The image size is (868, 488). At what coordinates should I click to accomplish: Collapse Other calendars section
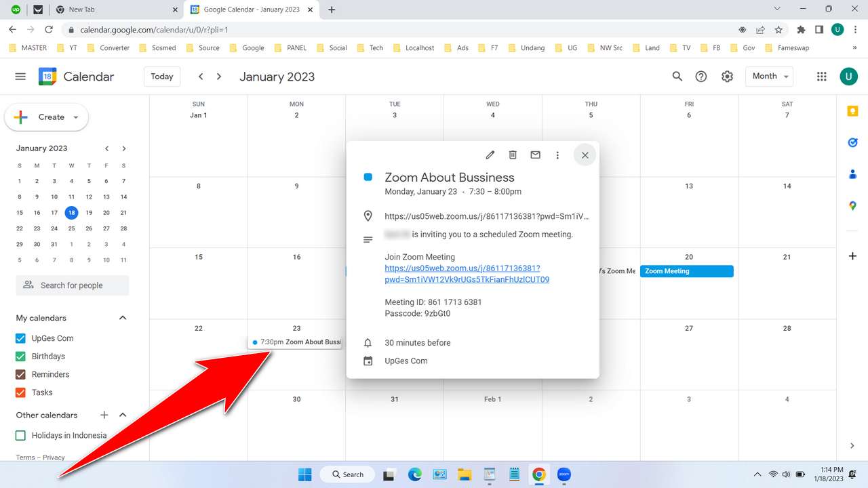click(123, 415)
